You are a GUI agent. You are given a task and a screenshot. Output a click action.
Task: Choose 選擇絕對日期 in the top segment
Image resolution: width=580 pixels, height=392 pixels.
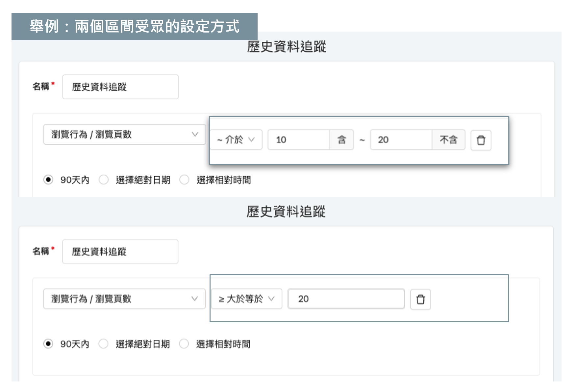(x=104, y=180)
